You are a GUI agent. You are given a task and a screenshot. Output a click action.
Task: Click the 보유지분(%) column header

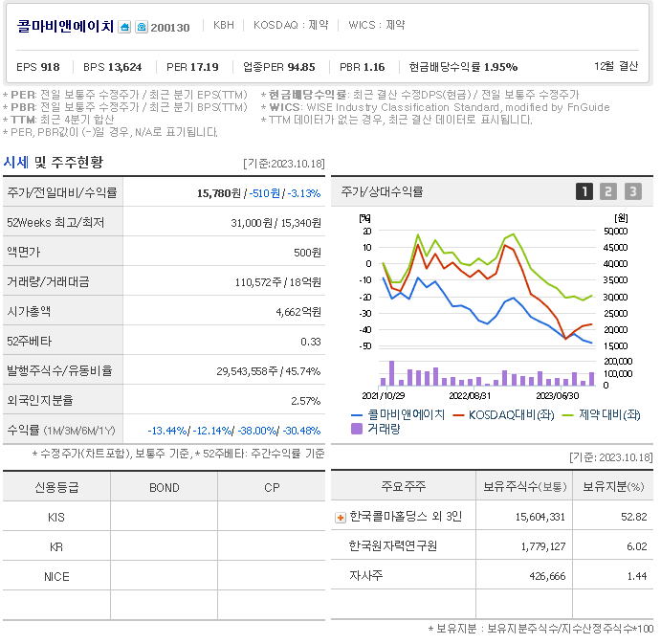click(613, 487)
